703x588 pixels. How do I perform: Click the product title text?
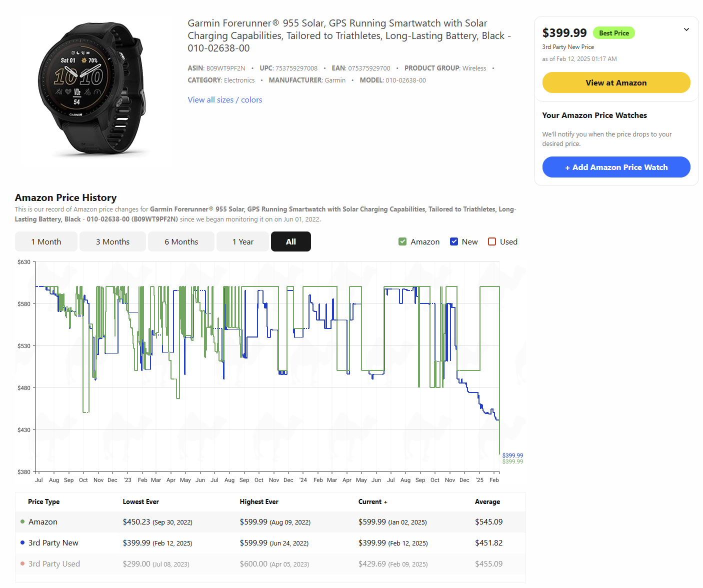point(349,35)
